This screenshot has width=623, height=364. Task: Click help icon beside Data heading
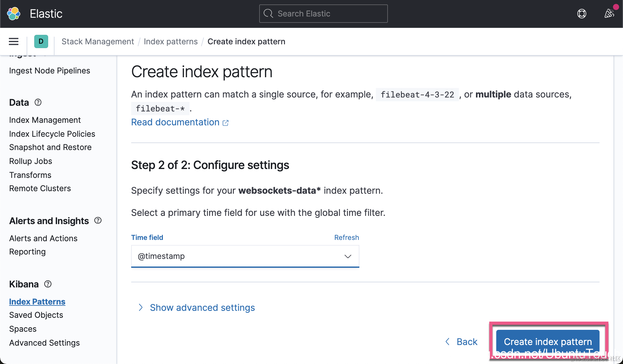point(38,102)
